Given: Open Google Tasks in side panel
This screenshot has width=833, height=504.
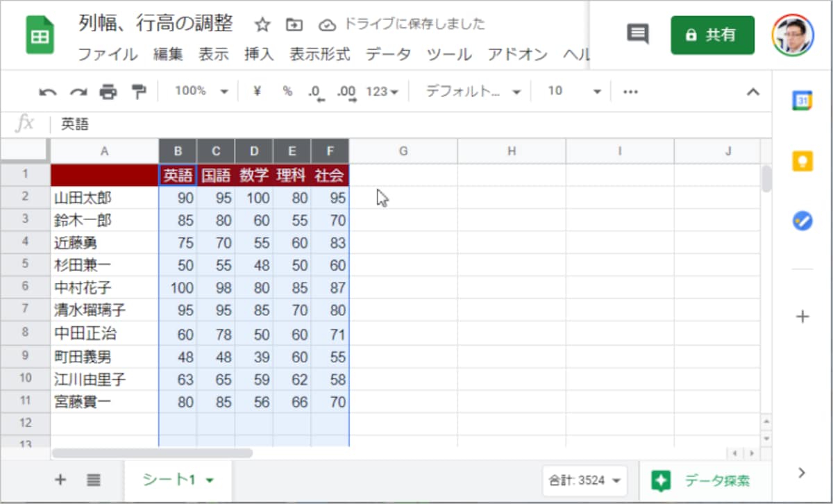Looking at the screenshot, I should [x=802, y=221].
